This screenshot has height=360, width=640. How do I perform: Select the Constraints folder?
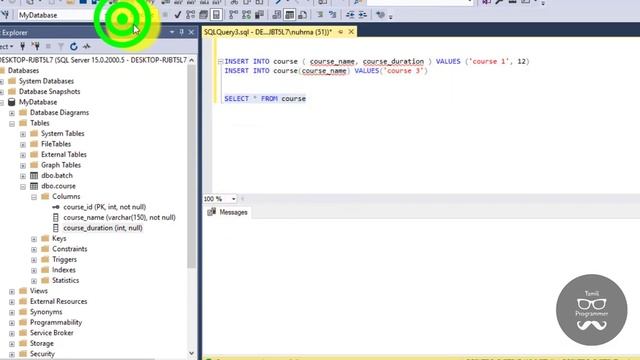tap(69, 249)
